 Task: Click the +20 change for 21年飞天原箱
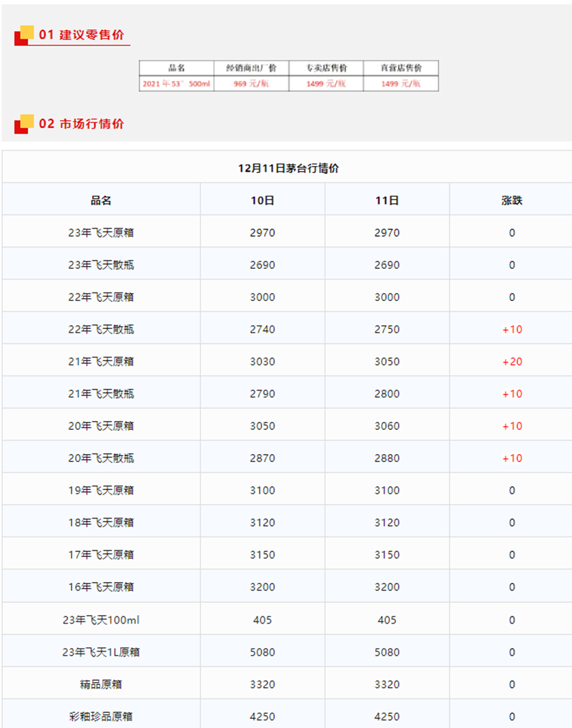(512, 362)
